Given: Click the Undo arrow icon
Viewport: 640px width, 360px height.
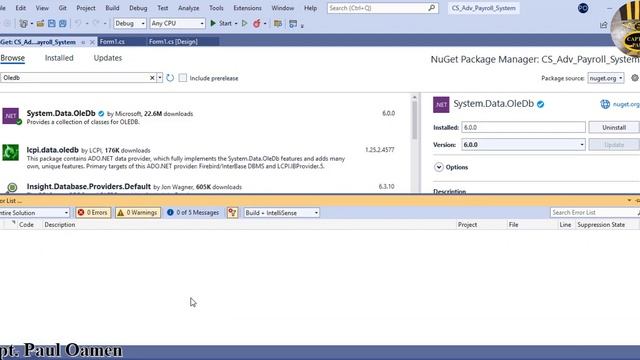Looking at the screenshot, I should pyautogui.click(x=78, y=23).
